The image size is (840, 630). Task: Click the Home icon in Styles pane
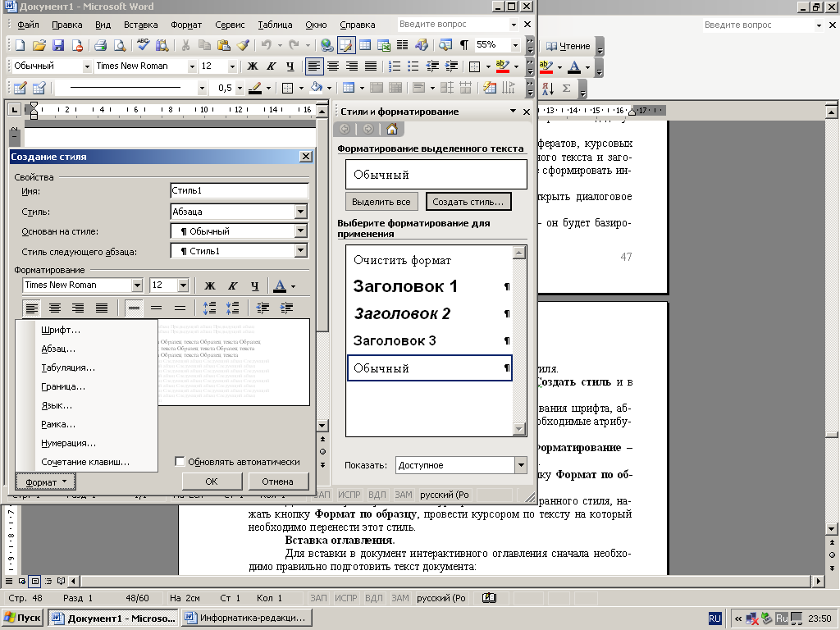[x=392, y=129]
